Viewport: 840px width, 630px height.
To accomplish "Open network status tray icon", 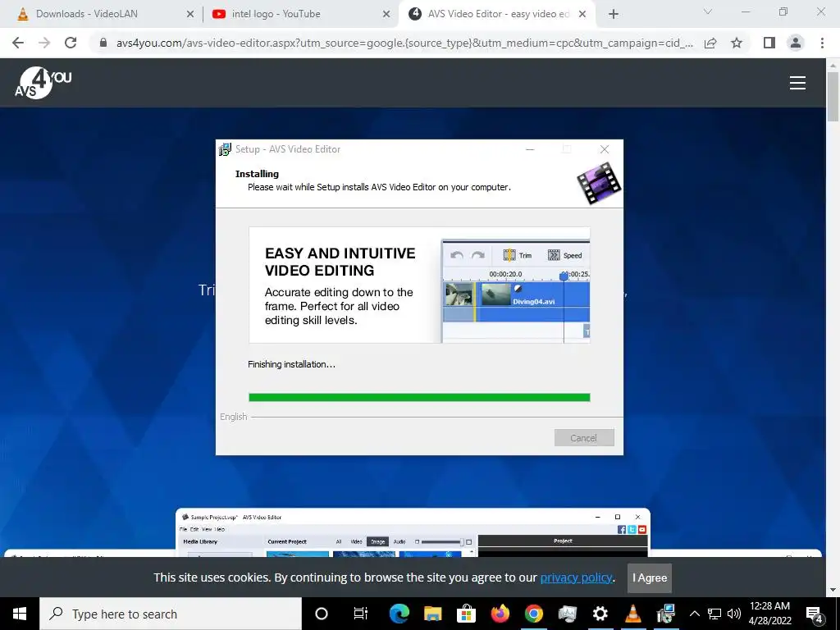I will coord(714,614).
